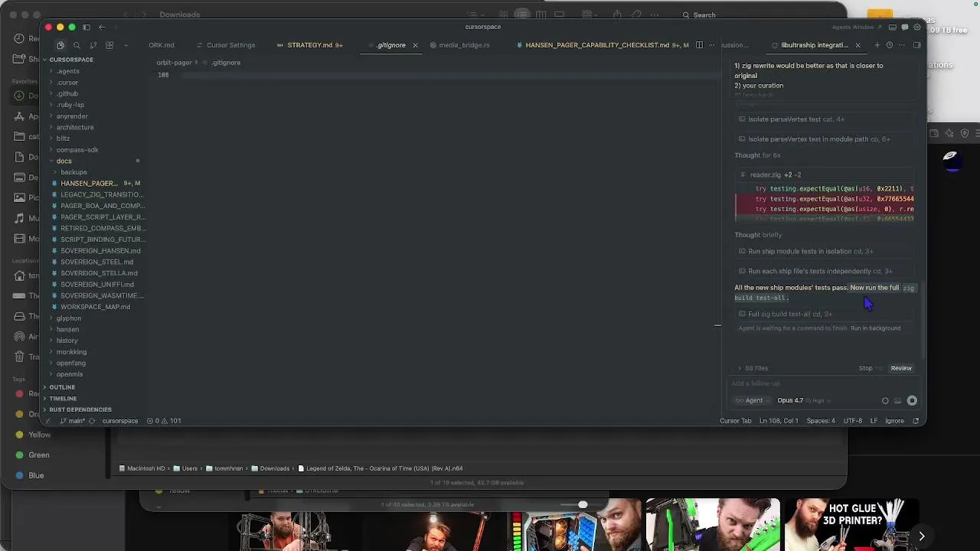Open HANSEN_PAGER file in docs tree
Screen dimensions: 980x551
pyautogui.click(x=89, y=184)
